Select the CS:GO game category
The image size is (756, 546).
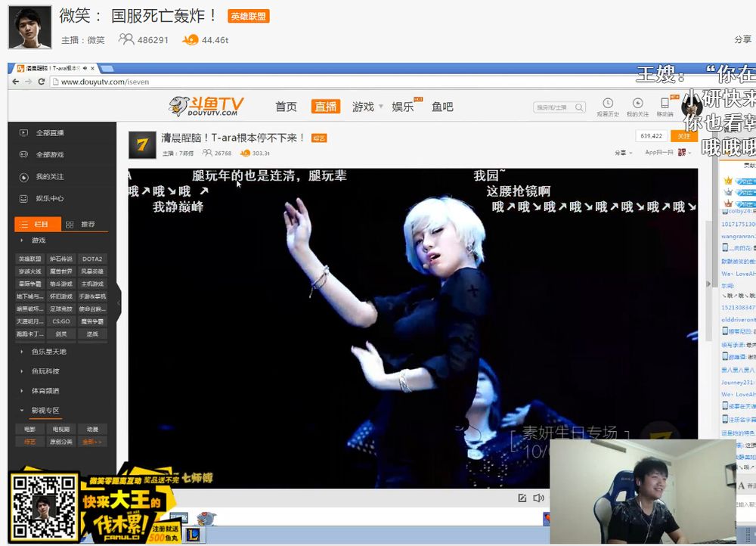pos(60,321)
